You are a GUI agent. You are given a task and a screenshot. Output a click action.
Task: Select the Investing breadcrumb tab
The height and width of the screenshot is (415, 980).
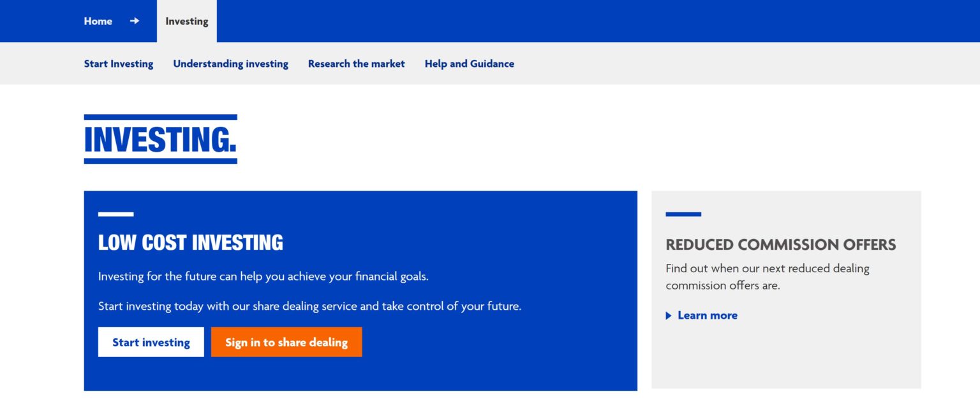(186, 20)
